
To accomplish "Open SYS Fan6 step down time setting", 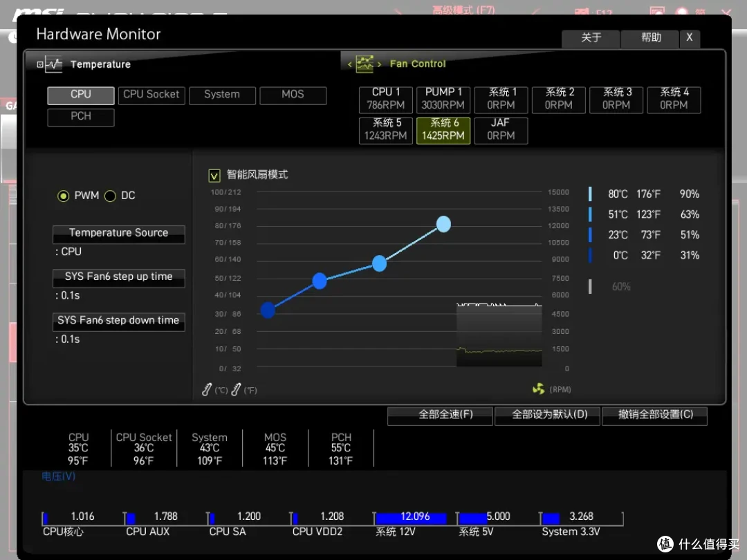I will tap(119, 321).
